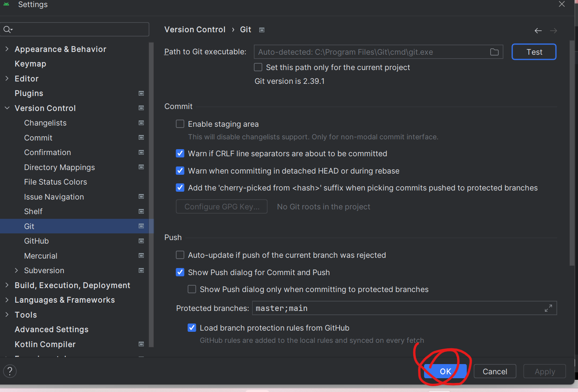Click the Cancel button
Screen dimensions: 578x392
click(495, 372)
